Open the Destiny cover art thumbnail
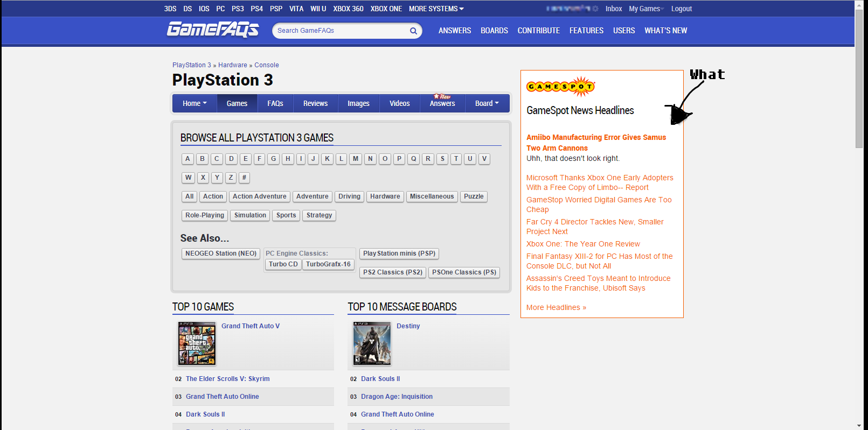Screen dimensions: 868x430 [372, 343]
